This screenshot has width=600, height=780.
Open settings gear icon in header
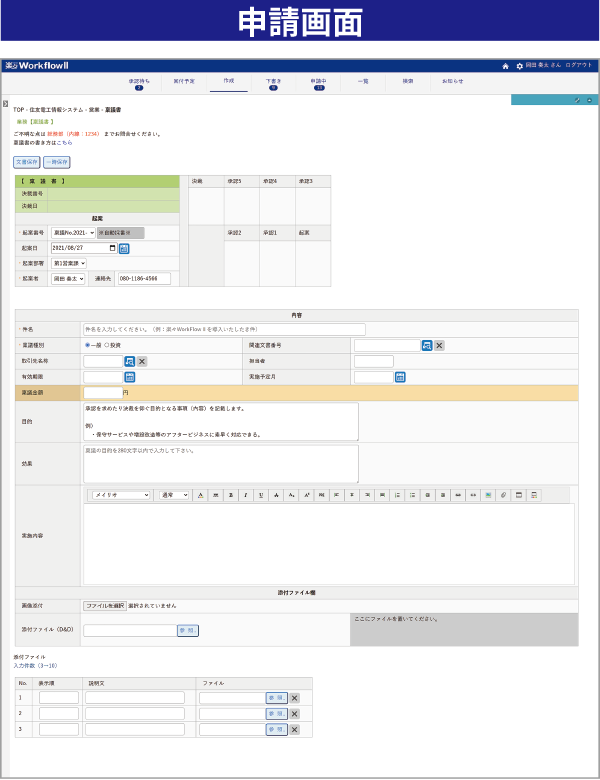[x=519, y=66]
